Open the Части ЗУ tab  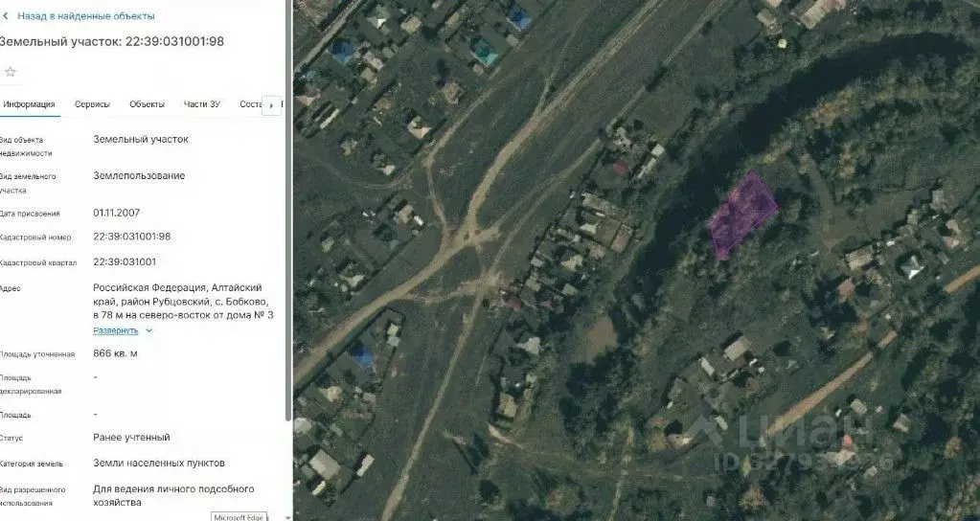pyautogui.click(x=202, y=104)
